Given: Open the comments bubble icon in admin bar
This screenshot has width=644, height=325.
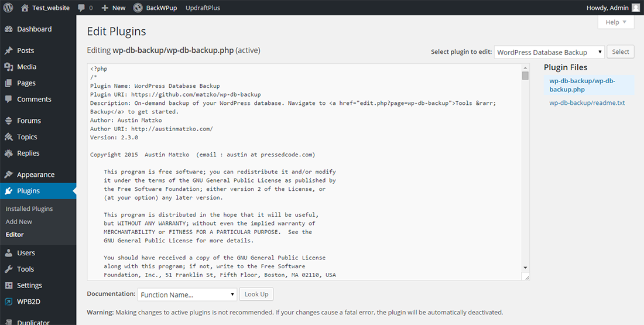Looking at the screenshot, I should [81, 8].
